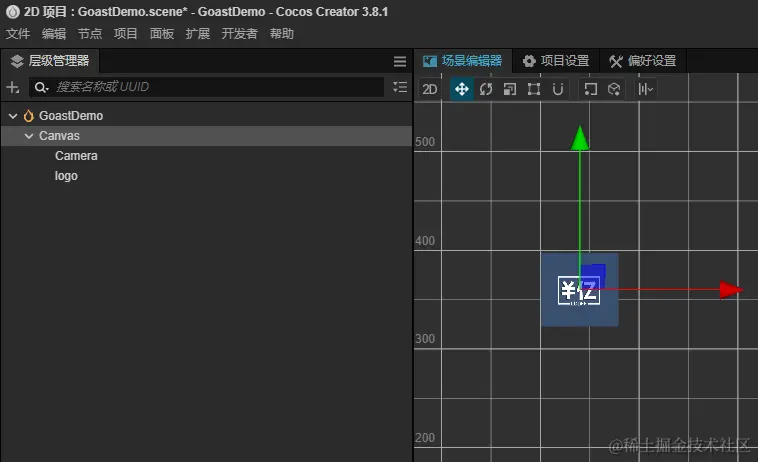Switch to the 项目设置 tab
Image resolution: width=758 pixels, height=462 pixels.
pos(556,61)
